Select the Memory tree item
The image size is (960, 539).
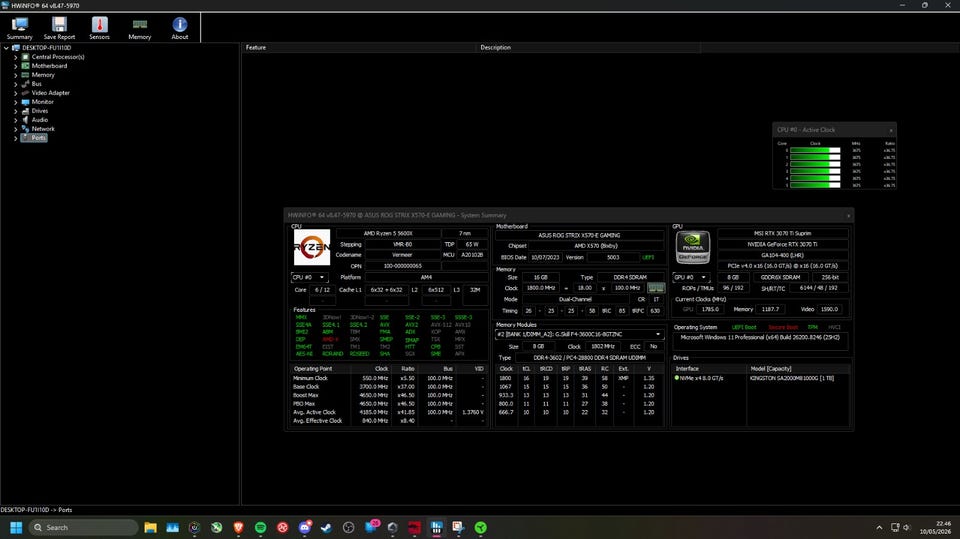pos(43,75)
